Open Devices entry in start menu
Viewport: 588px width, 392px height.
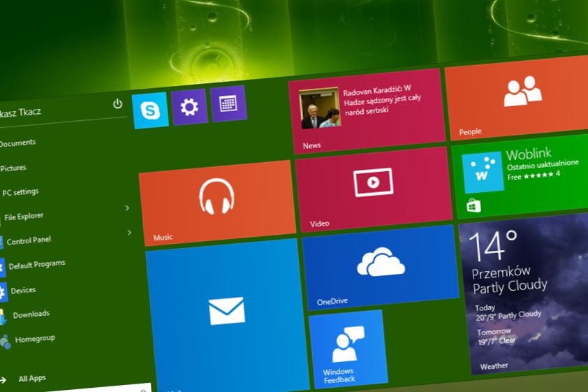pos(23,291)
